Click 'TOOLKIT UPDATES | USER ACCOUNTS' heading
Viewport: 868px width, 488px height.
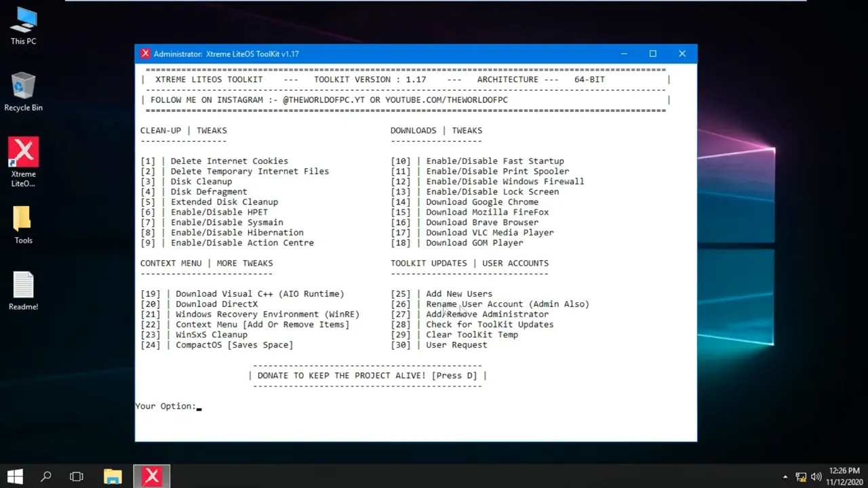[x=470, y=264]
